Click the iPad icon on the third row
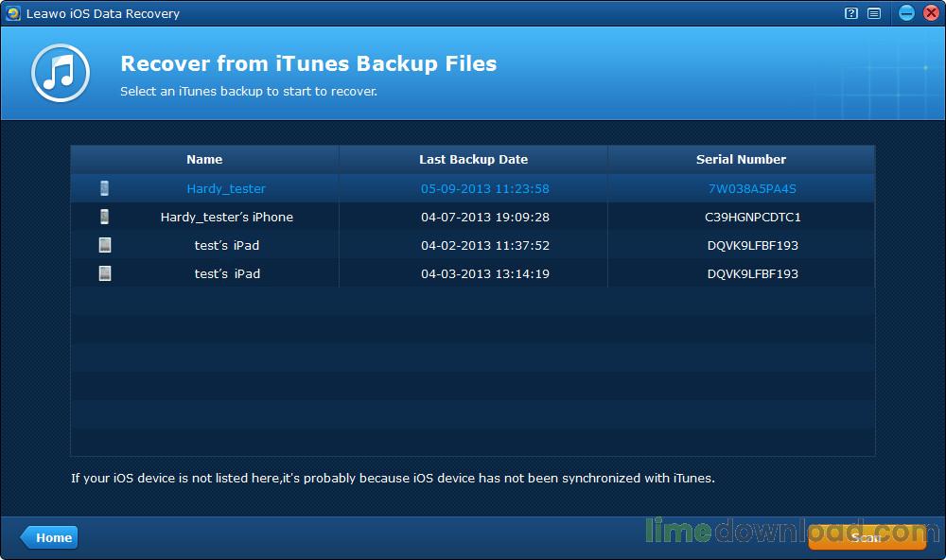The width and height of the screenshot is (946, 560). 104,245
